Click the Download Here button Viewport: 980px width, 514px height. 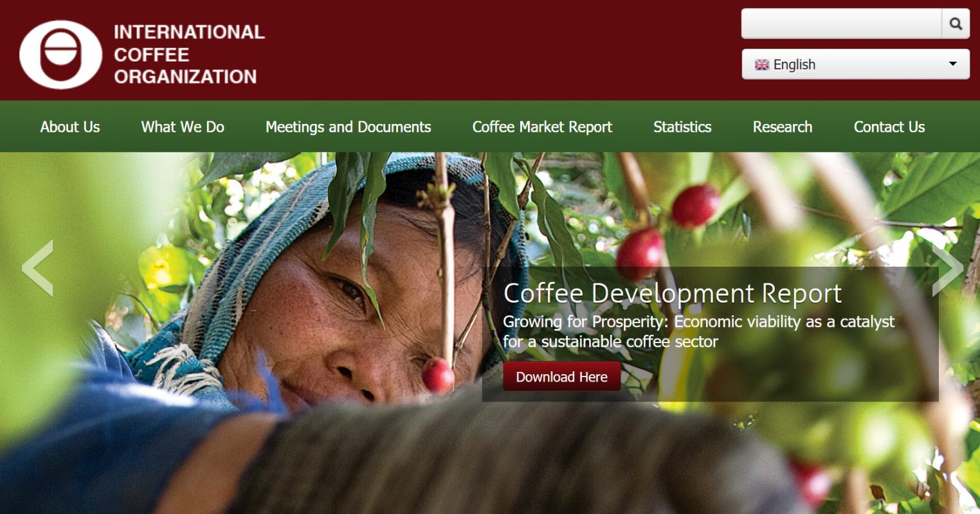(x=562, y=377)
